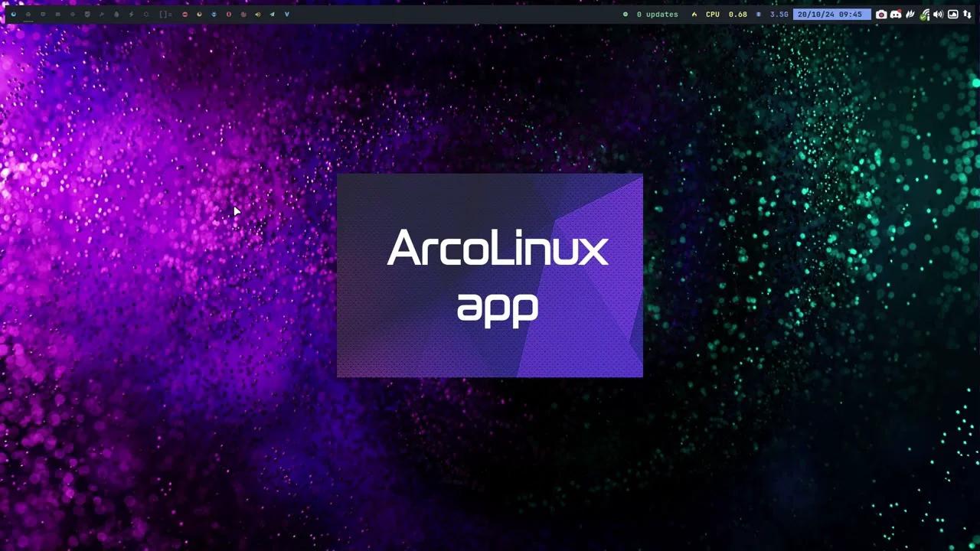Screen dimensions: 980x551
Task: Click the flame icon before CPU
Action: (694, 15)
